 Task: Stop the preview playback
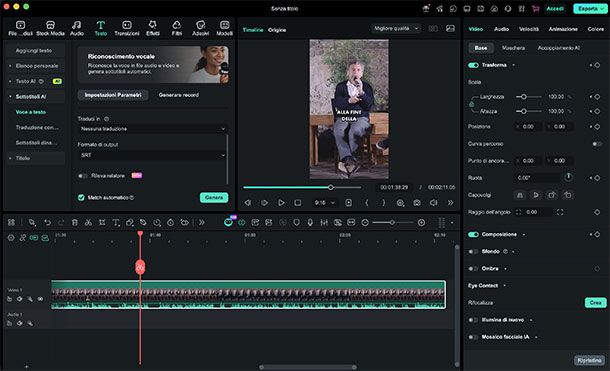point(298,203)
